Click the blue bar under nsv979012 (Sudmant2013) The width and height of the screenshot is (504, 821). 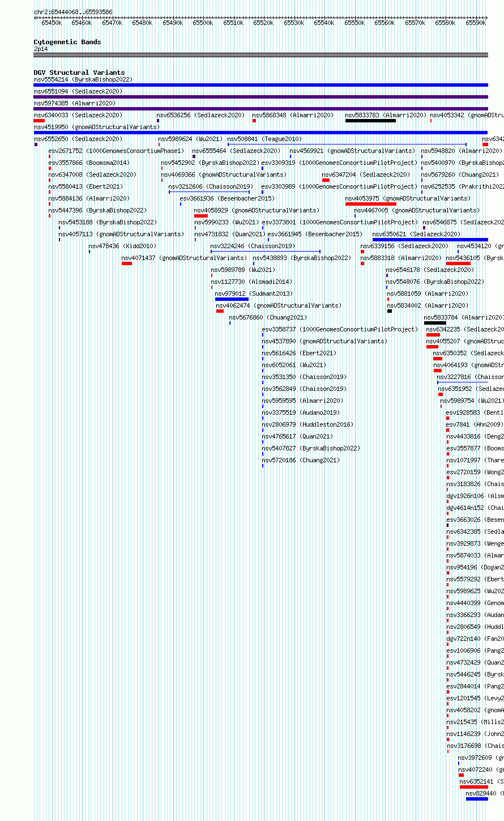(232, 299)
